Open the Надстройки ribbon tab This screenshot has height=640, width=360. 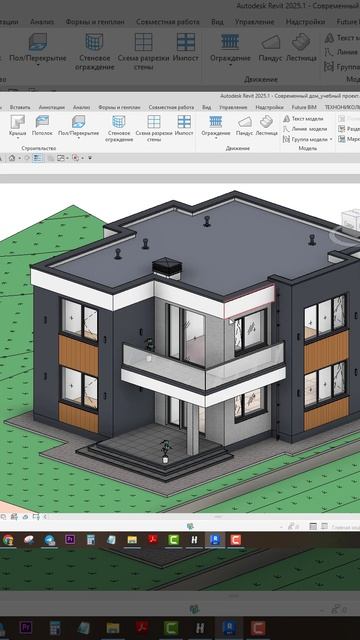[269, 107]
